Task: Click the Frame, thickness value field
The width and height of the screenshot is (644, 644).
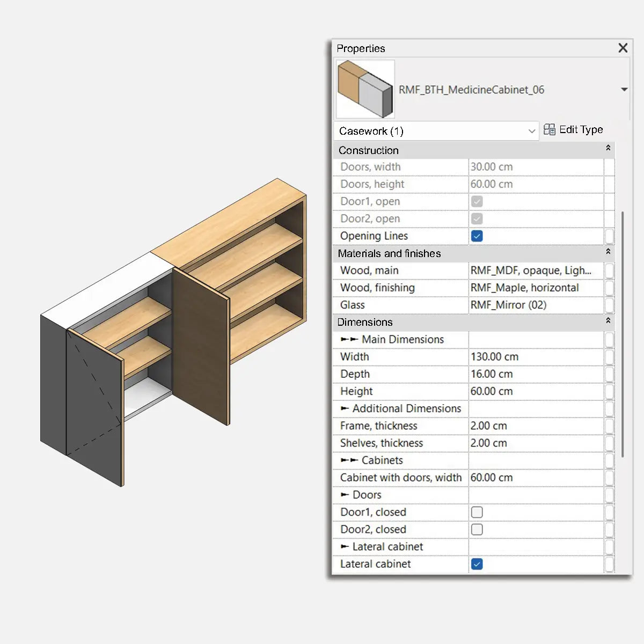Action: point(536,426)
